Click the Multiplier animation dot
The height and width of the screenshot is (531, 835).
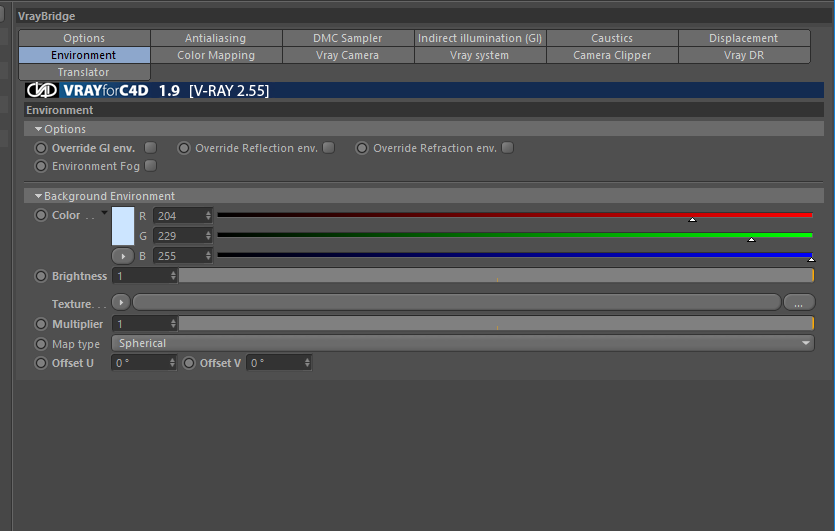41,324
